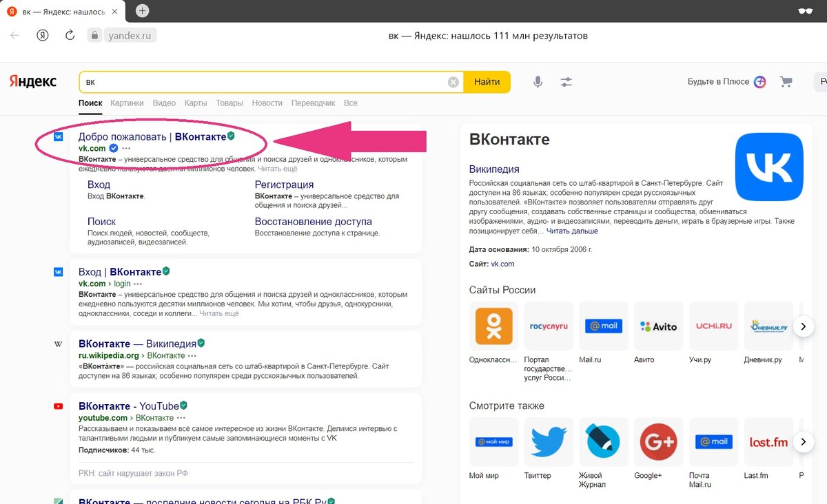Open the Вход sitelink
Image resolution: width=827 pixels, height=504 pixels.
pos(99,185)
